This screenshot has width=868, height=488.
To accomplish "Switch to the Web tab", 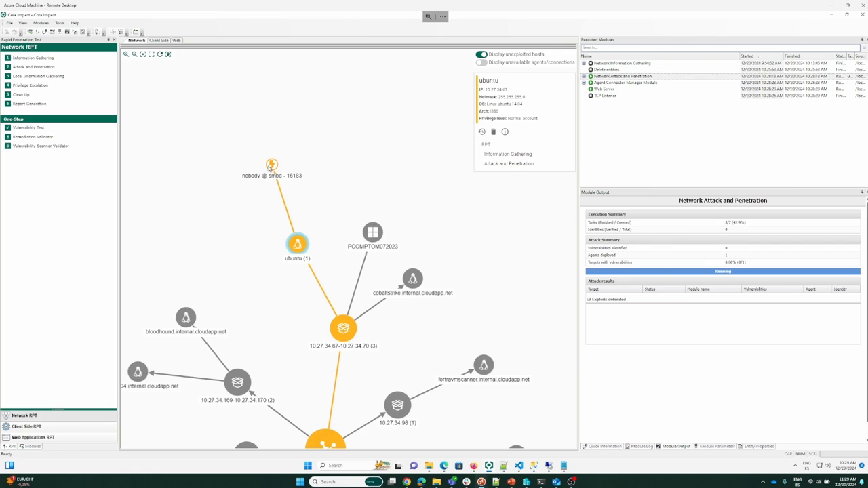I will 176,40.
